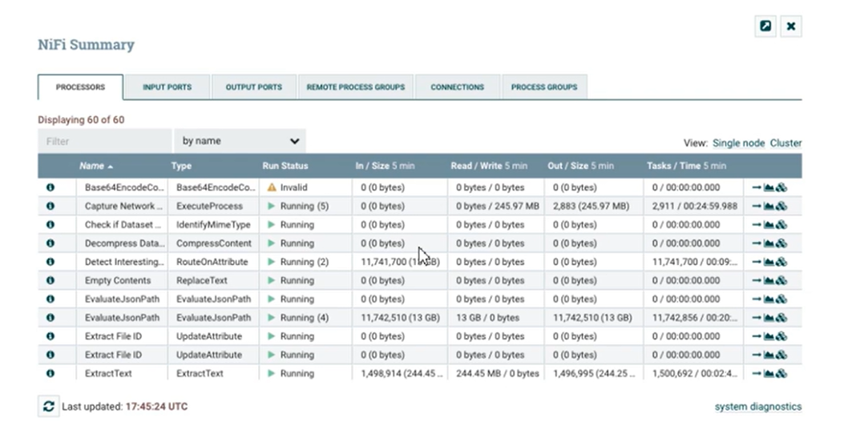Switch to the Input Ports tab
868x426 pixels.
[x=168, y=87]
